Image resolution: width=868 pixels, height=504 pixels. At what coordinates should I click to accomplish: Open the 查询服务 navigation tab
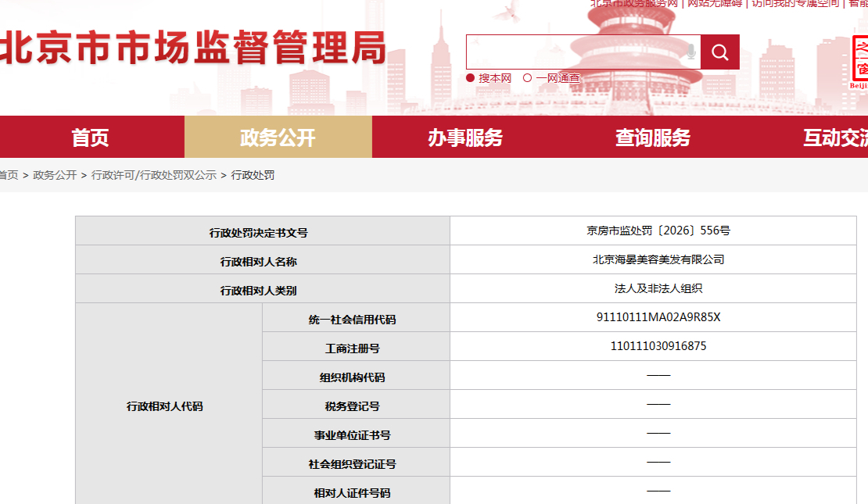point(653,138)
